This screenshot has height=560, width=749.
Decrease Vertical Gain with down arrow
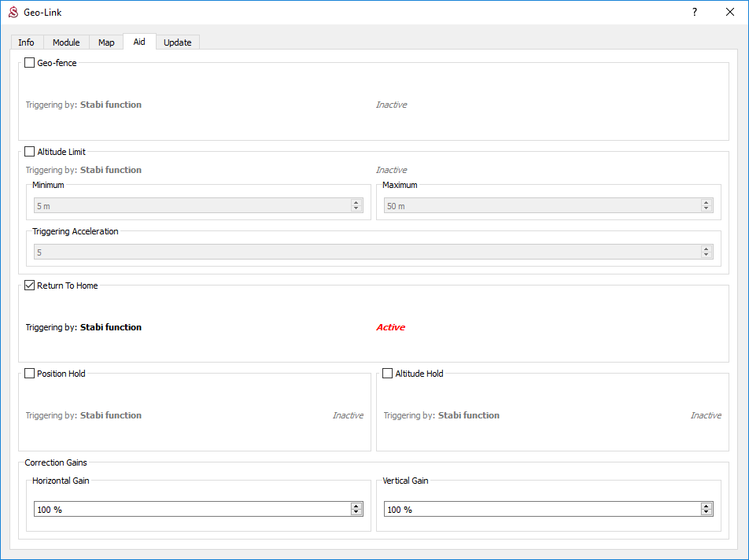706,513
